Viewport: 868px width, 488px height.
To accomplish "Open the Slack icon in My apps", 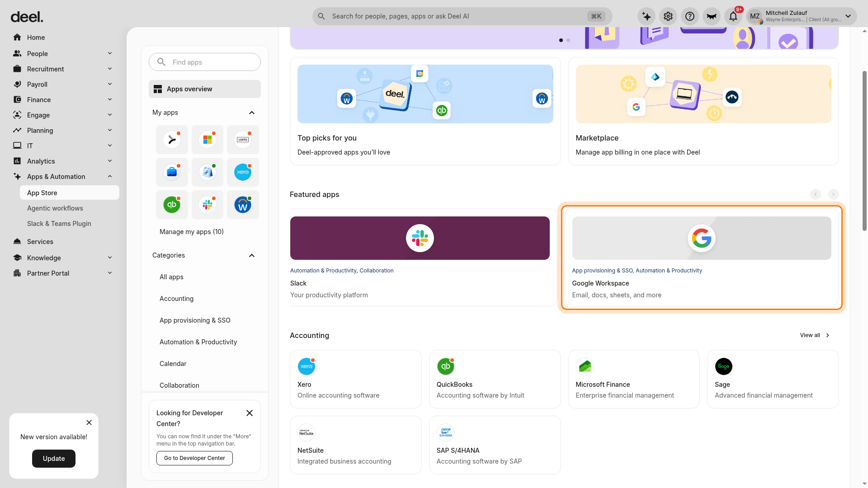I will point(208,205).
